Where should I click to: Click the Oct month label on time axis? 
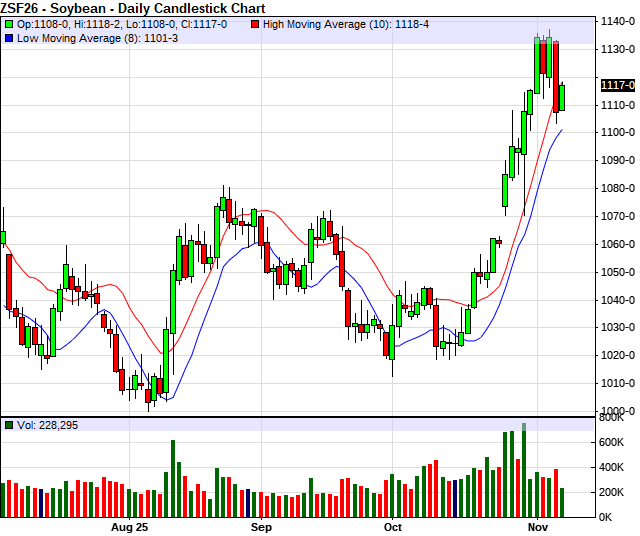[392, 526]
